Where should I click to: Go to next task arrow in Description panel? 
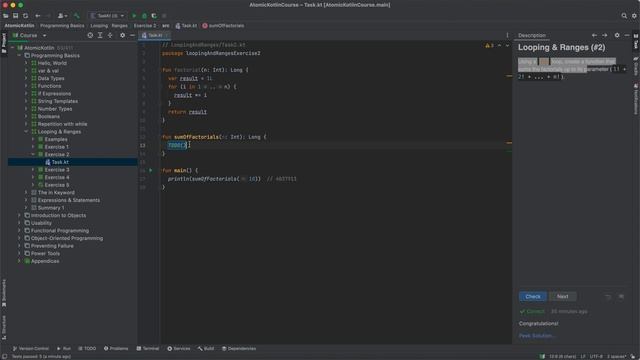604,36
